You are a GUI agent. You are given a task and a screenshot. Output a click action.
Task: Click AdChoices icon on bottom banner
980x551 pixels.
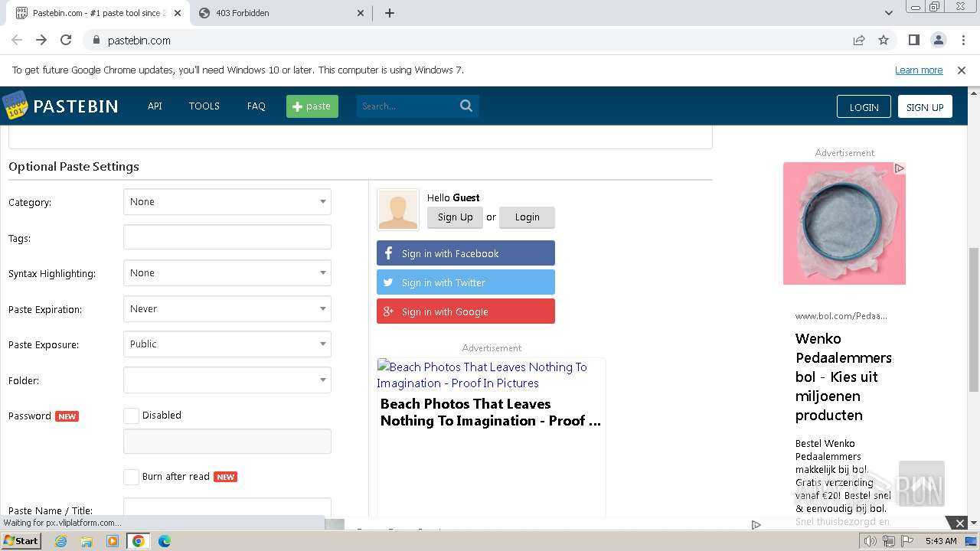coord(756,525)
